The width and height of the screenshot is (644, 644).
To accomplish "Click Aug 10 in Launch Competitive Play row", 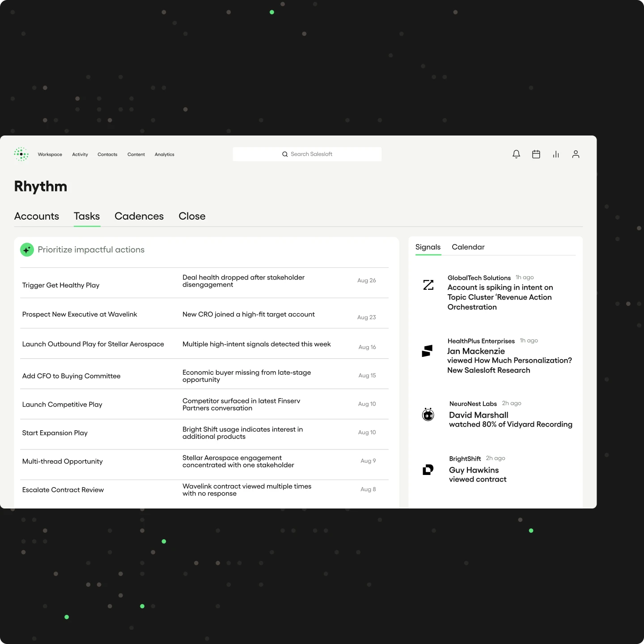I will pos(367,404).
